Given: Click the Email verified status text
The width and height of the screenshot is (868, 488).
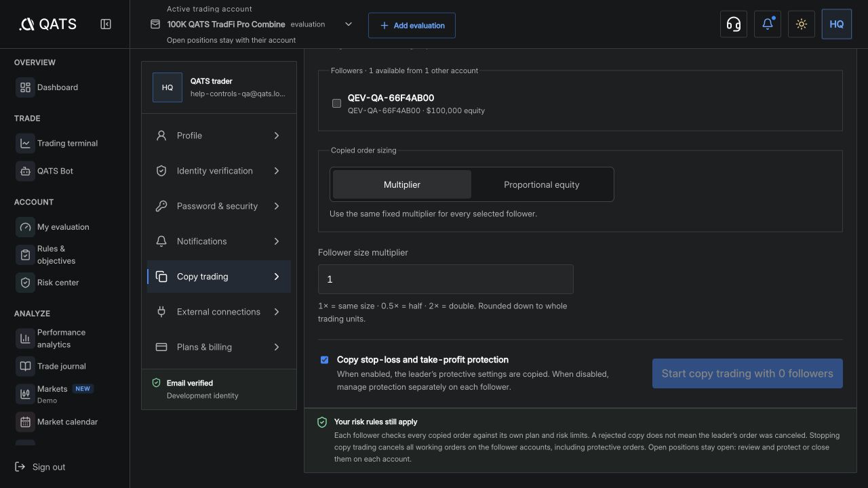Looking at the screenshot, I should click(190, 383).
